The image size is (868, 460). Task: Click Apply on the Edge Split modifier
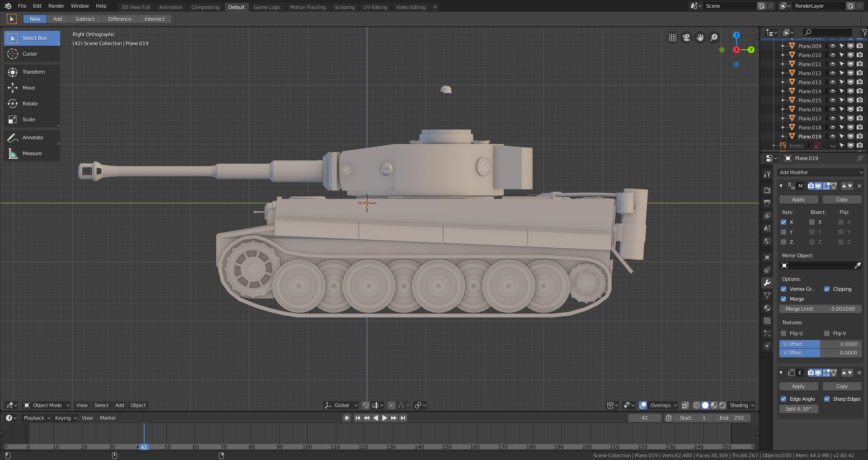tap(798, 386)
